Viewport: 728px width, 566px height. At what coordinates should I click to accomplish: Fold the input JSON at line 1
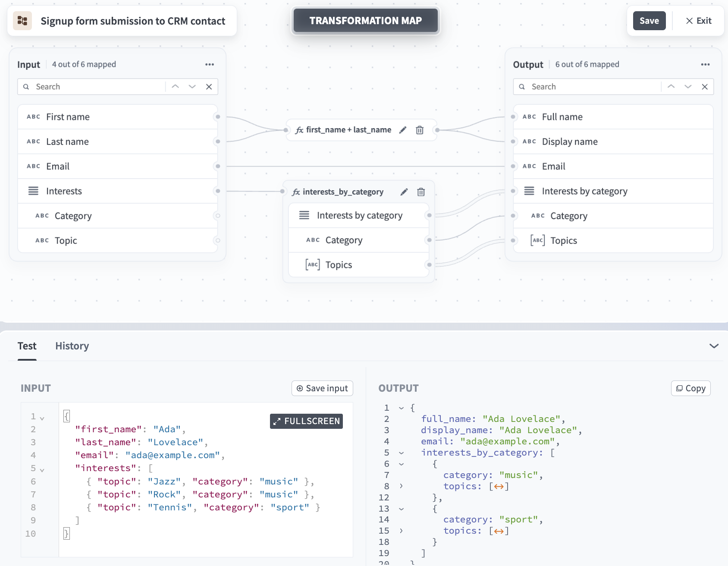tap(42, 418)
